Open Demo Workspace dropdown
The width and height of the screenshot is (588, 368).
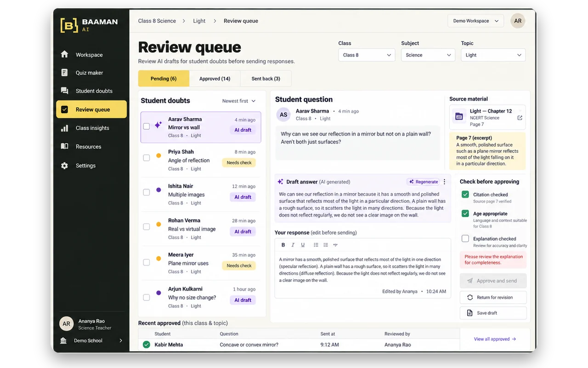point(475,21)
